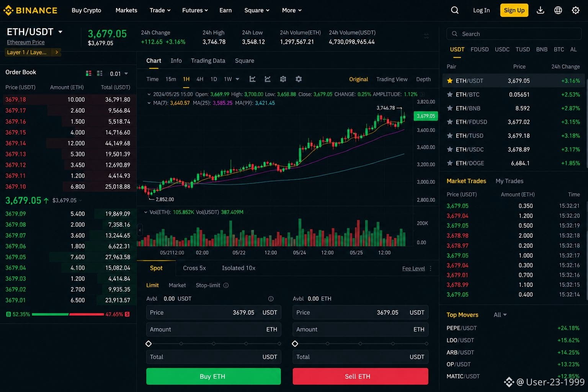This screenshot has height=392, width=588.
Task: Switch to the My Trades tab
Action: click(509, 181)
